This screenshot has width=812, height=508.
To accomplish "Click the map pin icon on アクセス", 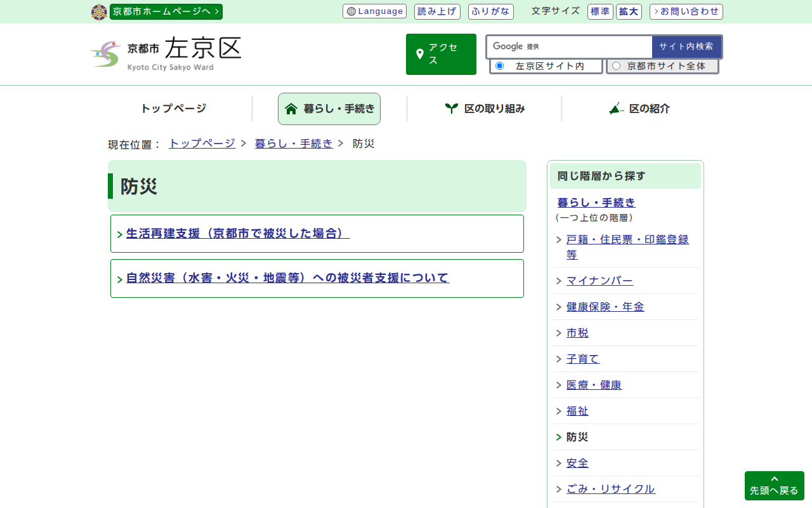I will pyautogui.click(x=419, y=54).
